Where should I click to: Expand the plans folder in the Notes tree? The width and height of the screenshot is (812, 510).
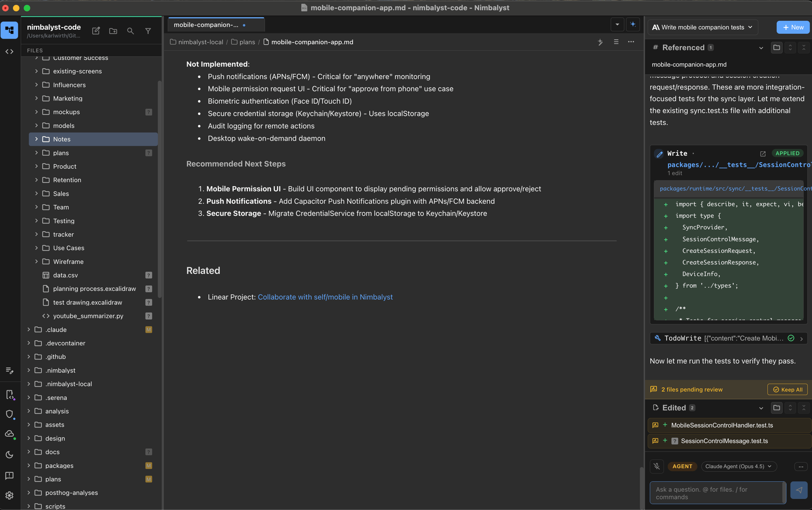pos(37,153)
